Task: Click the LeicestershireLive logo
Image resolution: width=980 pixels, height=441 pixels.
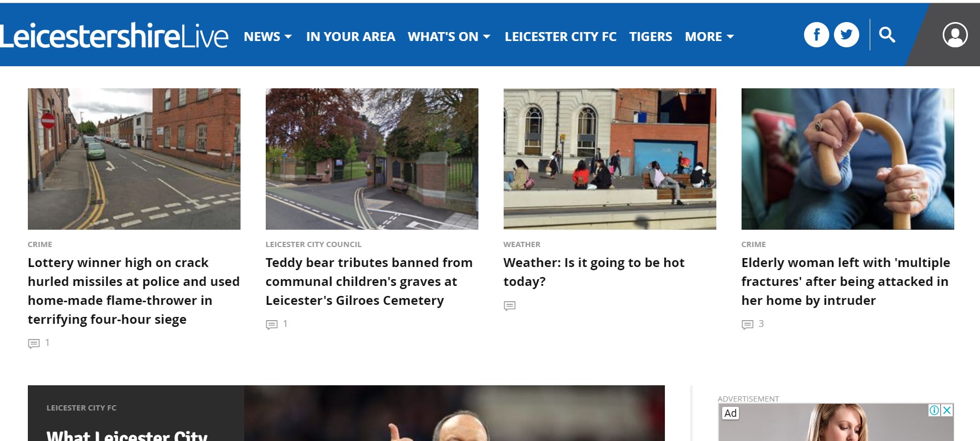Action: [x=114, y=36]
